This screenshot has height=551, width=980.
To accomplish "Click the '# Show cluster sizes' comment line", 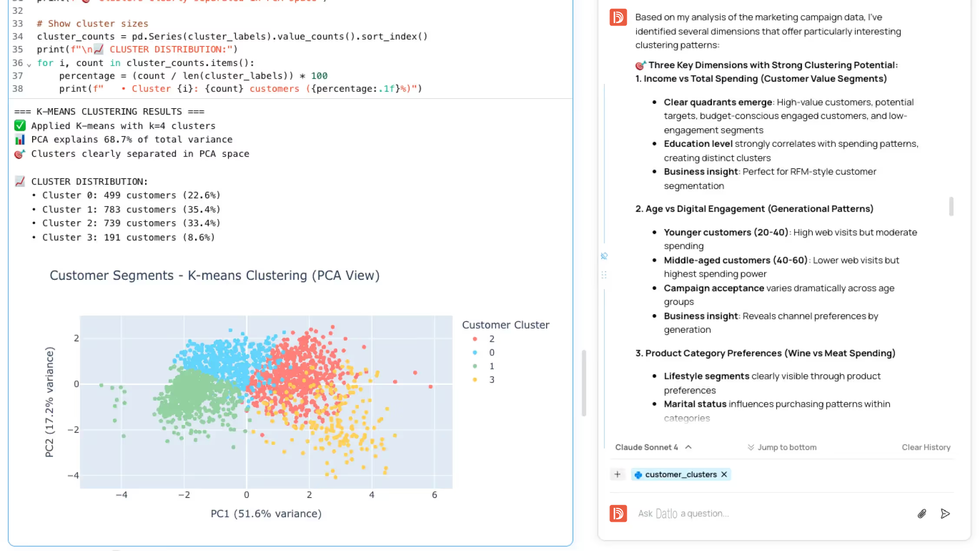I will point(93,23).
